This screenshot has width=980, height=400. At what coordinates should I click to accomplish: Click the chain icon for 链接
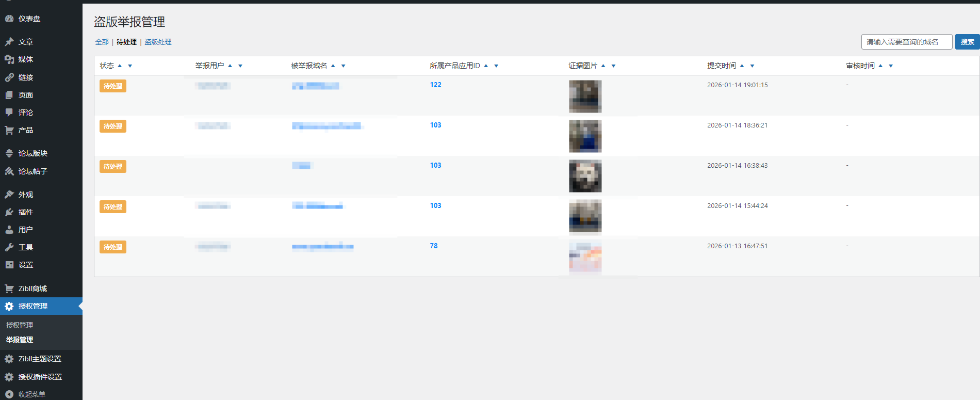click(x=9, y=77)
